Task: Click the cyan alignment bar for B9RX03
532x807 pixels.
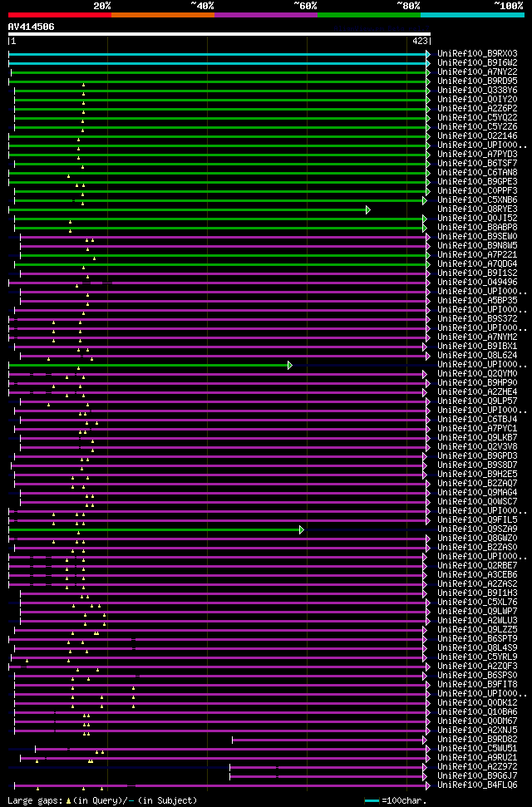Action: click(219, 54)
